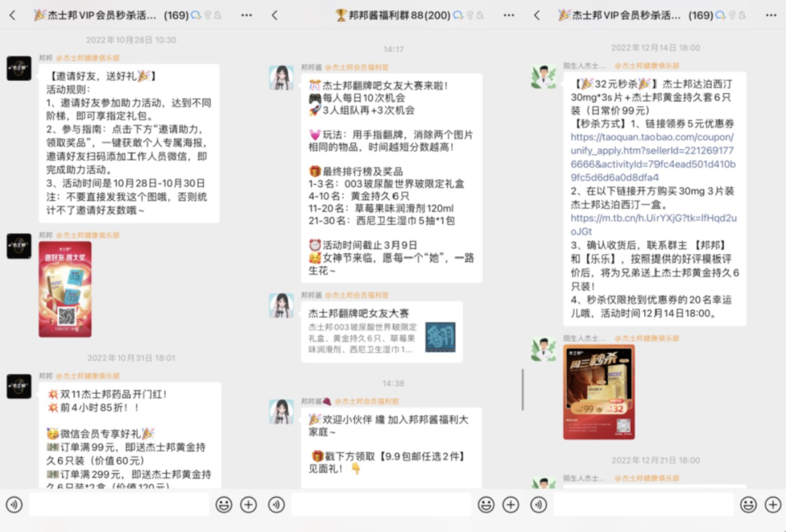
Task: Tap doctor avatar beside 周三秒杀 poster image
Action: pos(544,349)
